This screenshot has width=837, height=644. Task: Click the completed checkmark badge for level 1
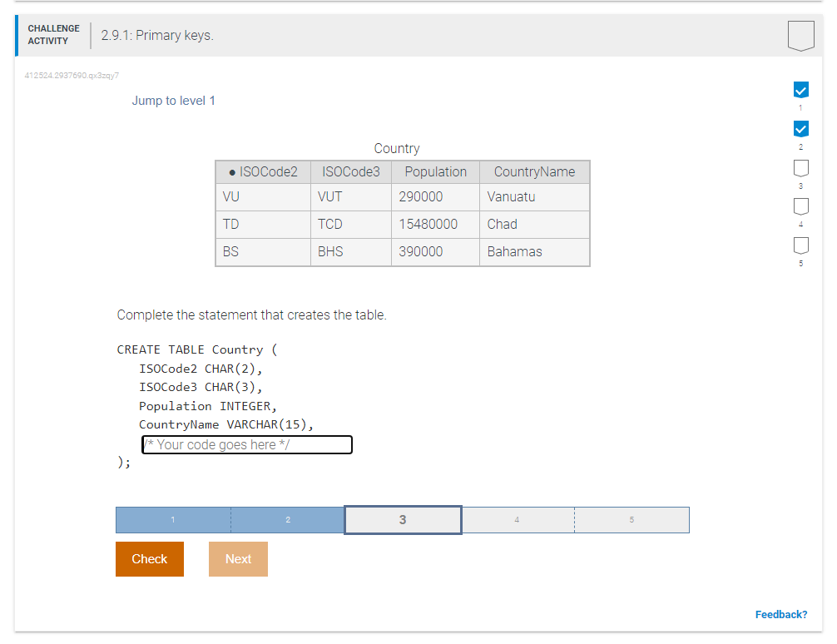click(x=800, y=90)
